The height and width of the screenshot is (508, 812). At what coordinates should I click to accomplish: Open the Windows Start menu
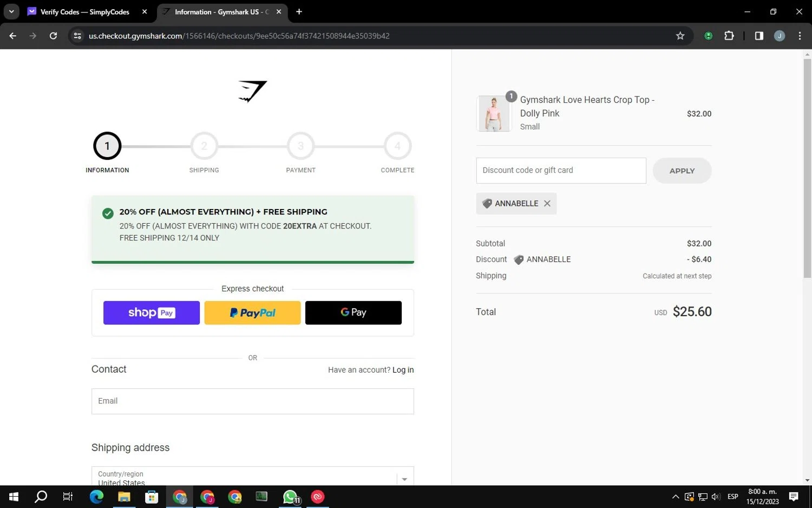(14, 497)
